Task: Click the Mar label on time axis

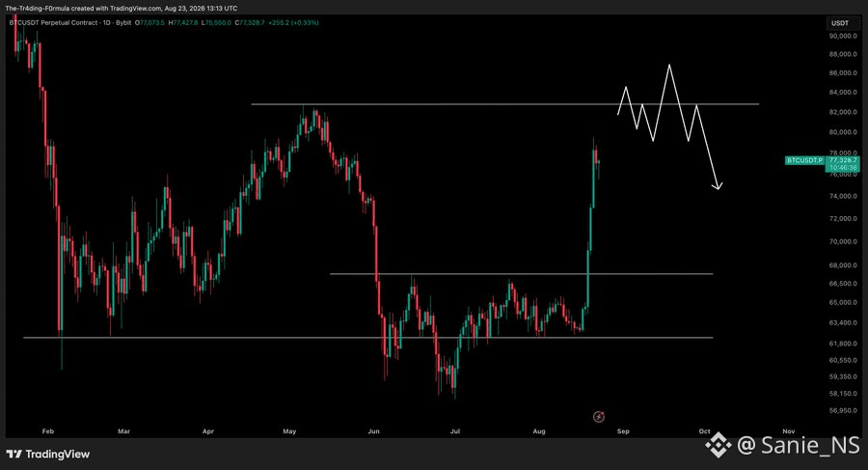Action: pyautogui.click(x=124, y=431)
